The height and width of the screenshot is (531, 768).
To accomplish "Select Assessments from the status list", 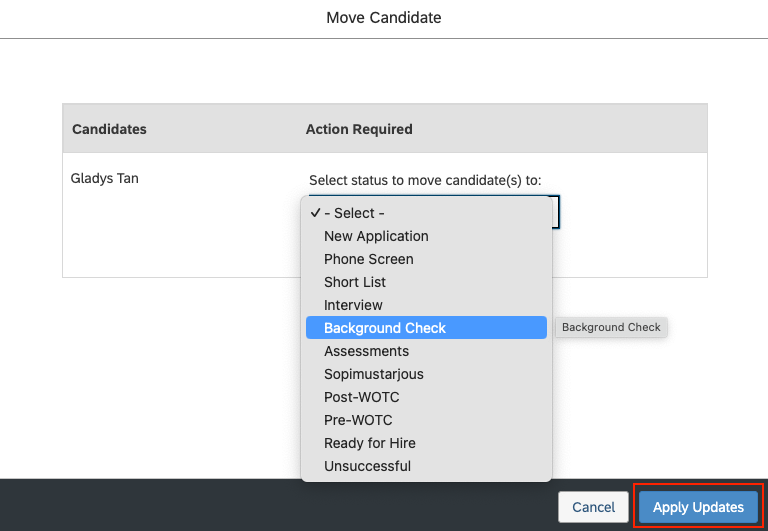I will [x=366, y=351].
